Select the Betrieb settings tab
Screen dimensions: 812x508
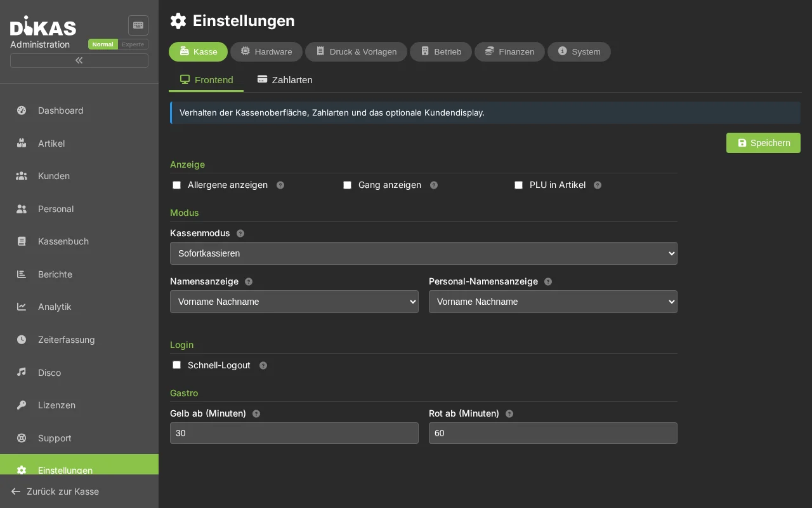tap(441, 51)
